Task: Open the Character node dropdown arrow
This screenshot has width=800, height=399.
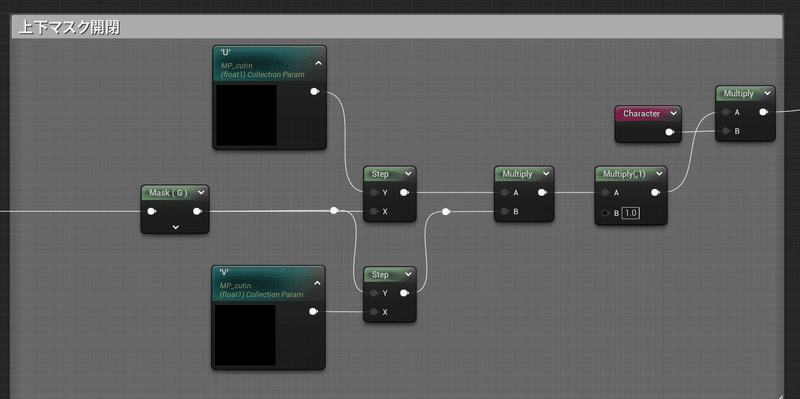Action: [x=673, y=114]
